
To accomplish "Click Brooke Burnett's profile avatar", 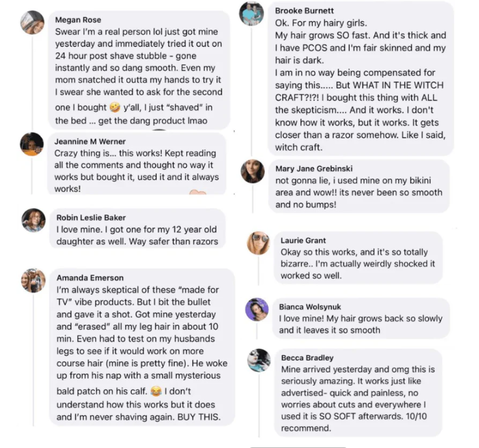I will coord(252,14).
